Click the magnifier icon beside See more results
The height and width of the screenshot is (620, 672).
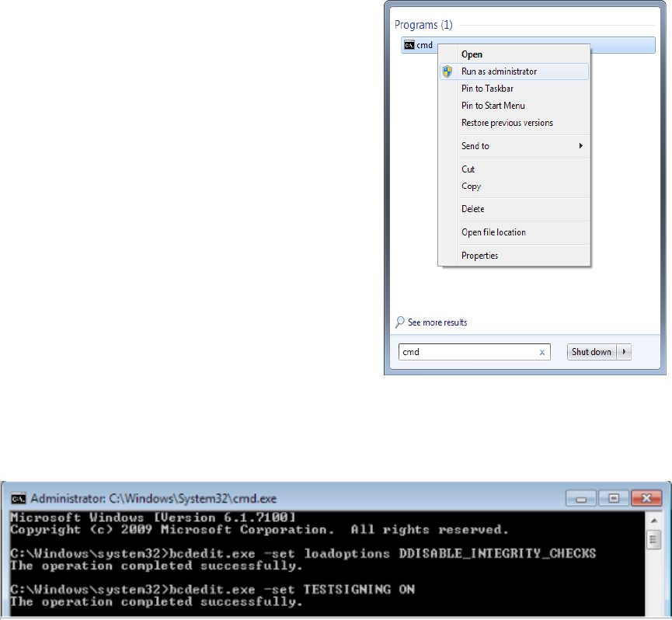point(399,322)
